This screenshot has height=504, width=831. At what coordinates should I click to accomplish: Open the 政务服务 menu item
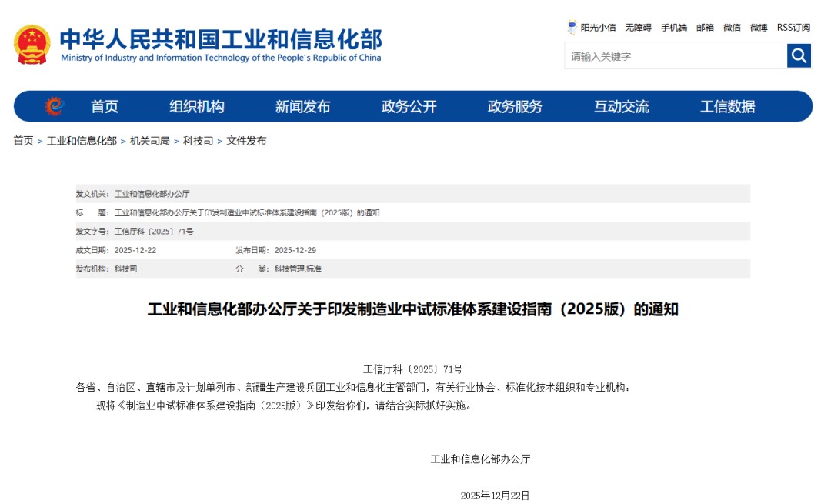pos(515,107)
